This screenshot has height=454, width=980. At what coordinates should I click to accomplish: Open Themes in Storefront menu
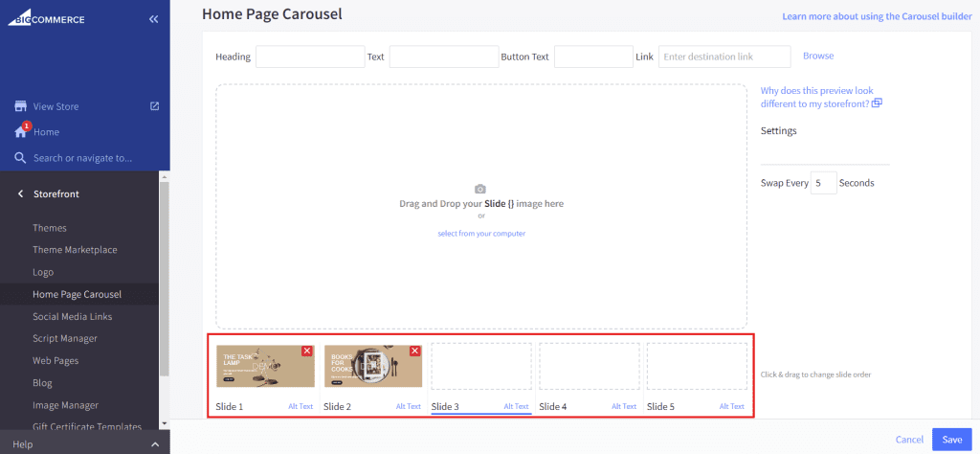(x=50, y=228)
